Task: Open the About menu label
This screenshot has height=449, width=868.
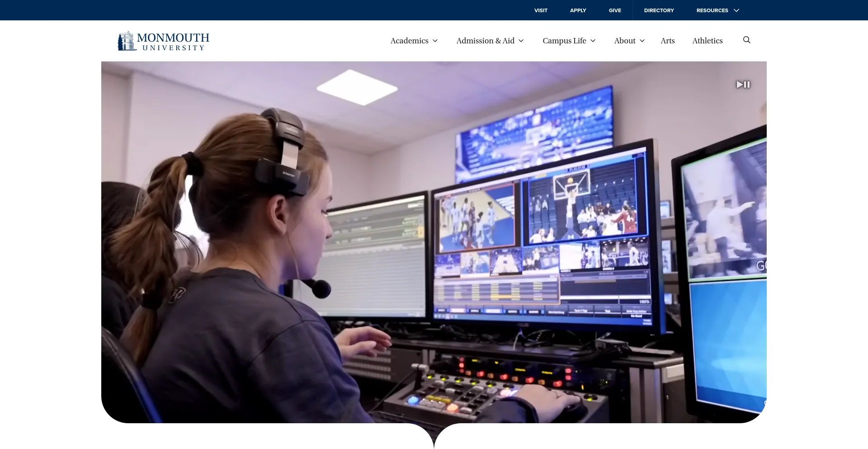Action: tap(624, 41)
